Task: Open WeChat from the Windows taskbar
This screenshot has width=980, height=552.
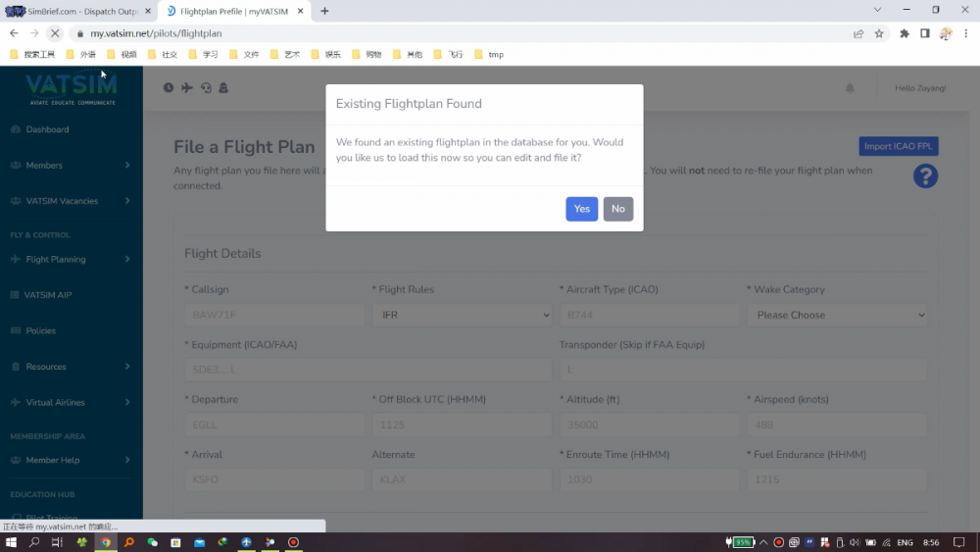Action: (152, 542)
